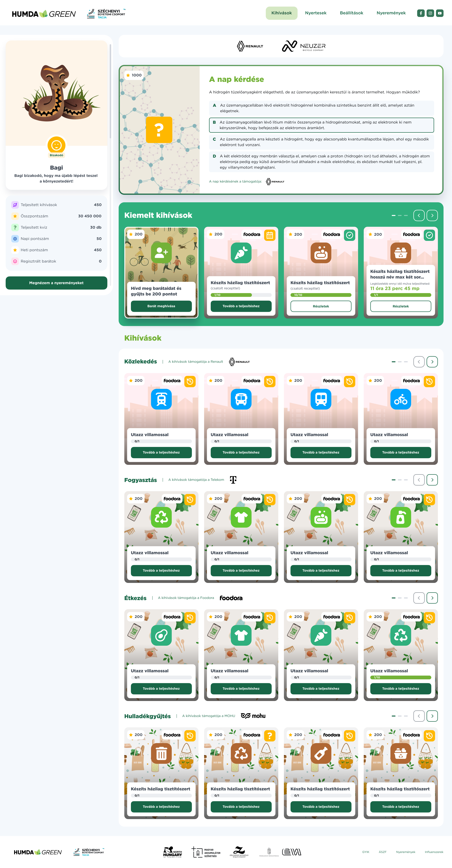Screen dimensions: 452x868
Task: Click the avocado icon in Étkezés row
Action: coord(161,635)
